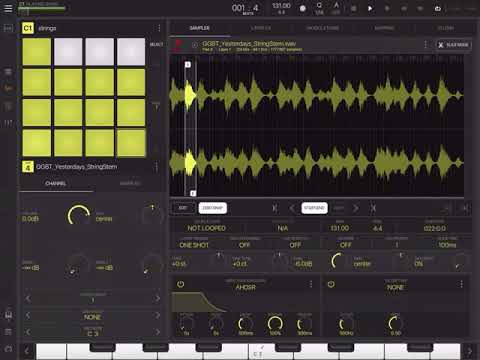The image size is (480, 360).
Task: Nudge the marker left with the arrow
Action: pos(292,208)
